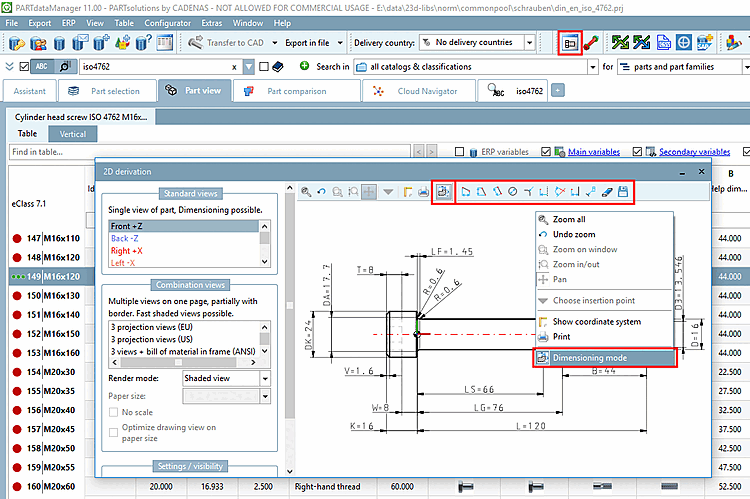Click the Undo zoom arrow icon
Screen dimensions: 750x499
pyautogui.click(x=321, y=191)
